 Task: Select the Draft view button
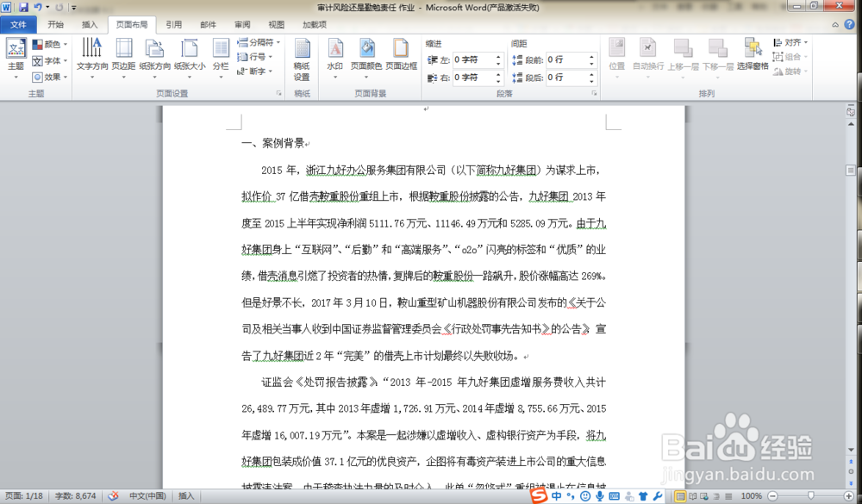[x=728, y=496]
